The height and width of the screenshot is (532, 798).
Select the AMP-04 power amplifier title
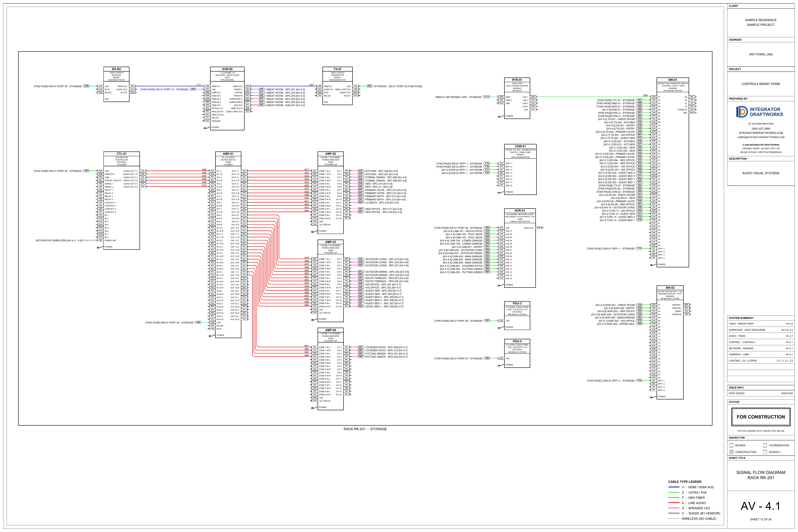point(330,330)
